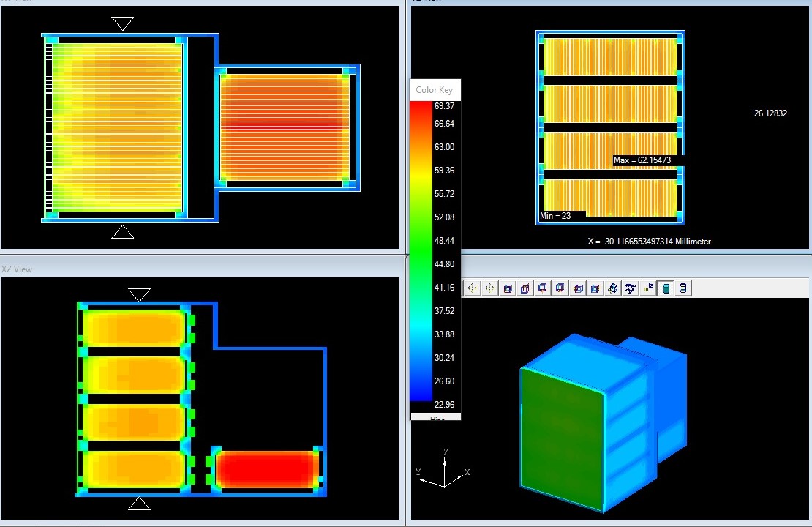Click the Max = 62.15473 label
The image size is (812, 527).
(x=642, y=160)
